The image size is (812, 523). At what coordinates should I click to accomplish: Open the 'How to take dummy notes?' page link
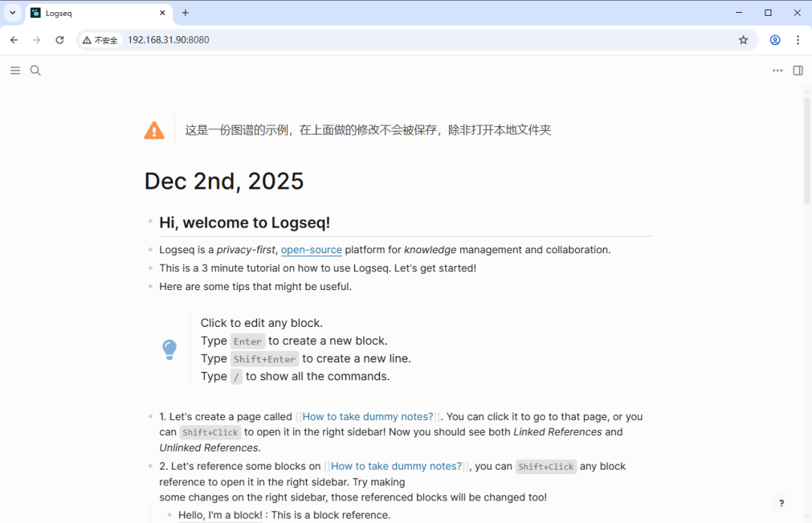368,416
